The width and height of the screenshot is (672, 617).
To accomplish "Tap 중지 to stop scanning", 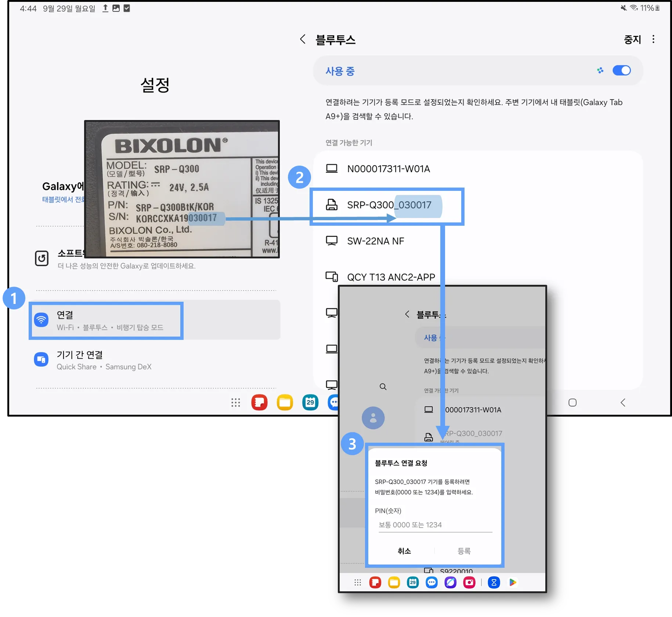I will [632, 39].
